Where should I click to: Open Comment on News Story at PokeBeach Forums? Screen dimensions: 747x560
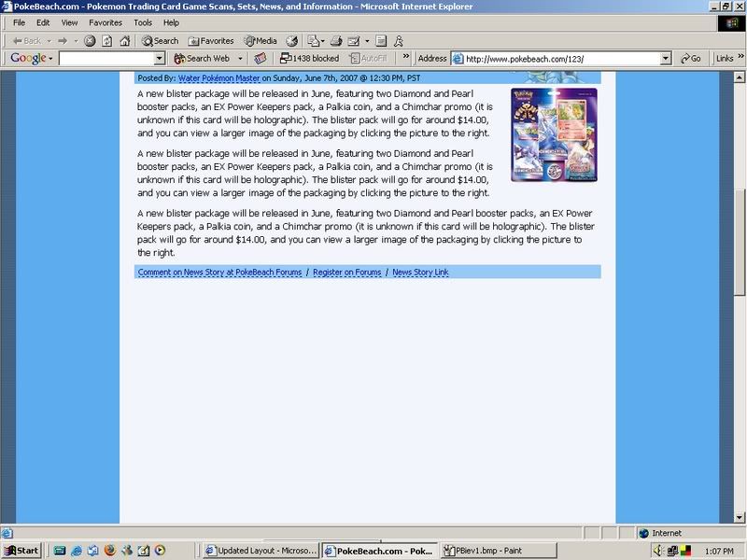coord(219,273)
